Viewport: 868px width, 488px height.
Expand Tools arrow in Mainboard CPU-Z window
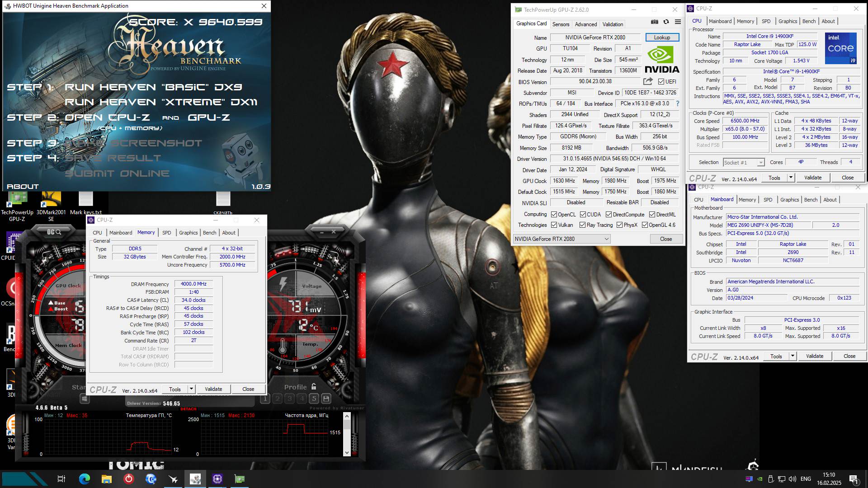(793, 356)
